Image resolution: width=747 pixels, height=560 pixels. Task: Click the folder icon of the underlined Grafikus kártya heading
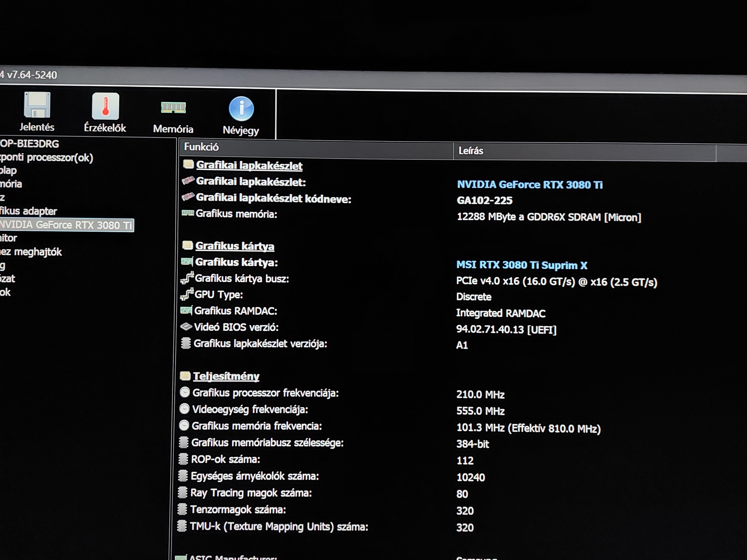187,245
